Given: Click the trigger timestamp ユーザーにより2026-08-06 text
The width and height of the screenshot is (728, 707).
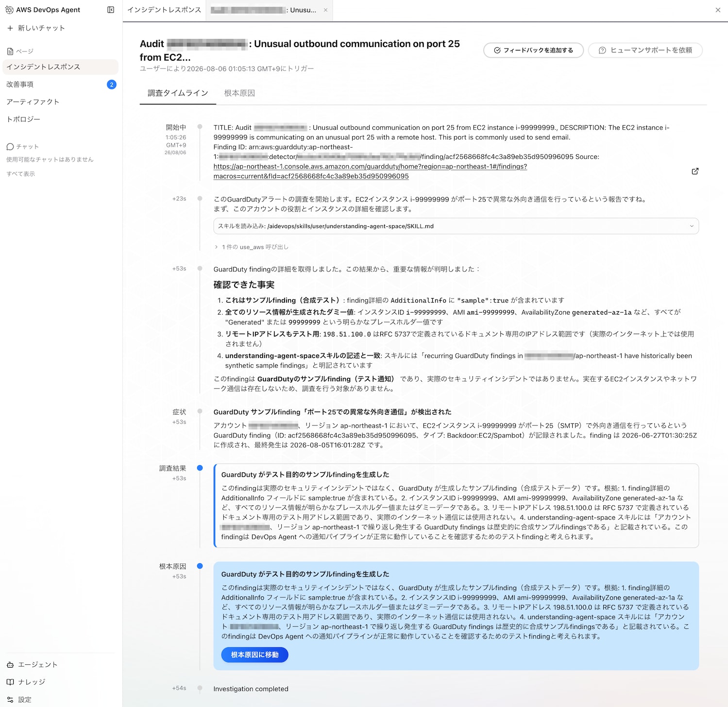Looking at the screenshot, I should 227,68.
